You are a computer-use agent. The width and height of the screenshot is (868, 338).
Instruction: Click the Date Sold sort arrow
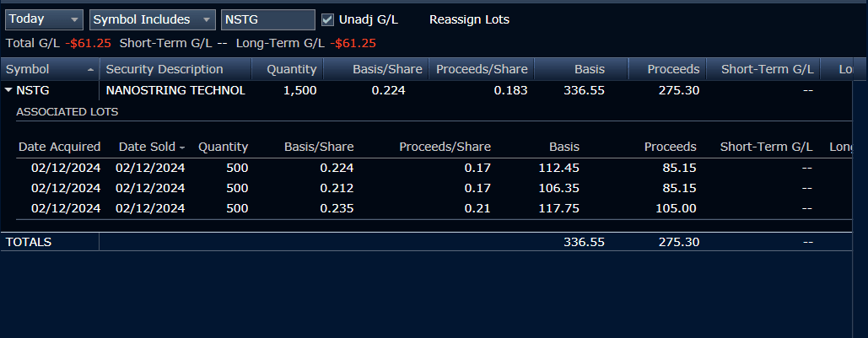pos(182,148)
